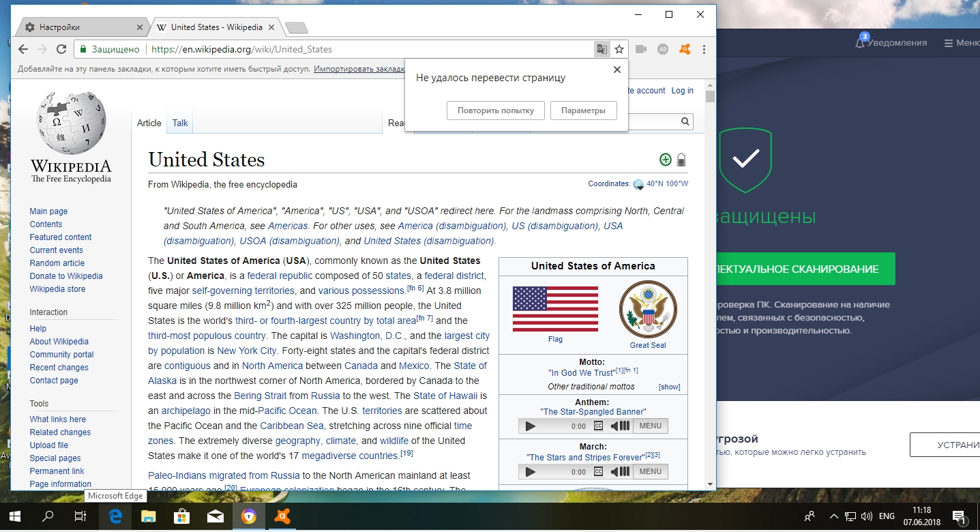Click the Log in link

[682, 91]
